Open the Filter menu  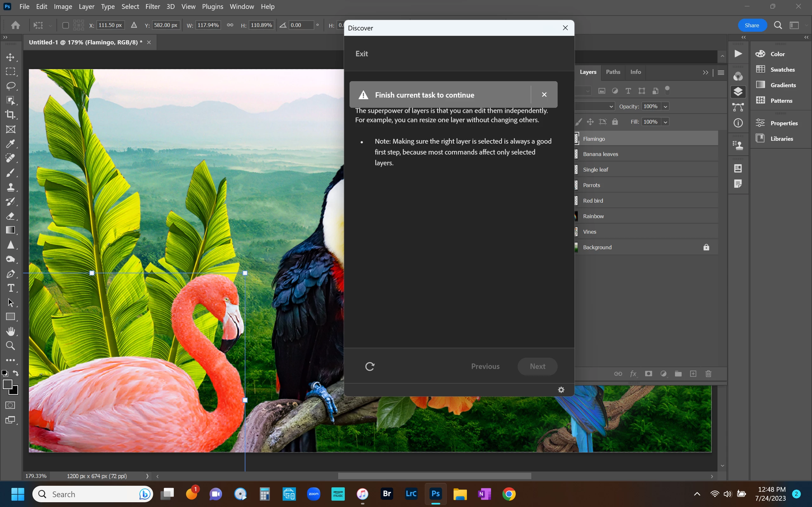[152, 6]
